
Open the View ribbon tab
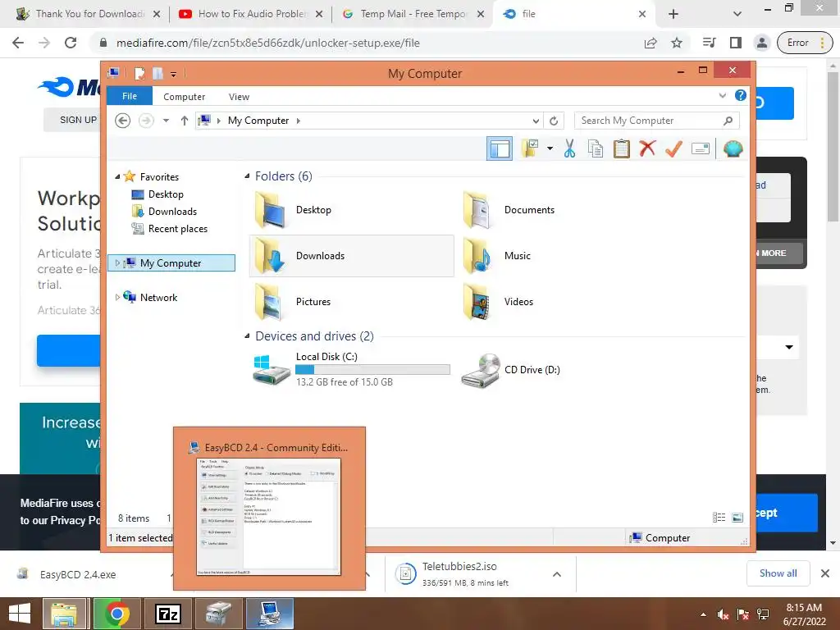(239, 97)
